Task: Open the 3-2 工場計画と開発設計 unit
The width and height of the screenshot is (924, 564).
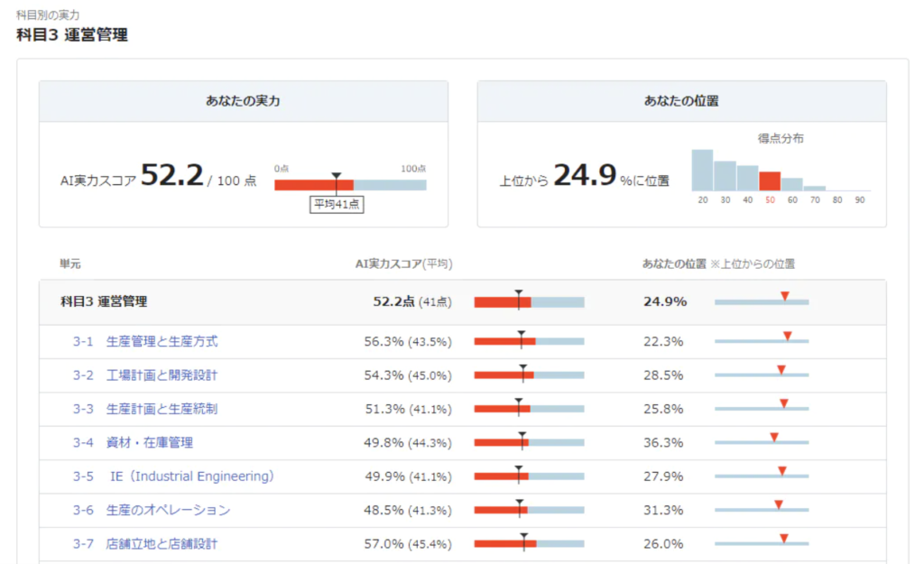Action: pyautogui.click(x=145, y=374)
